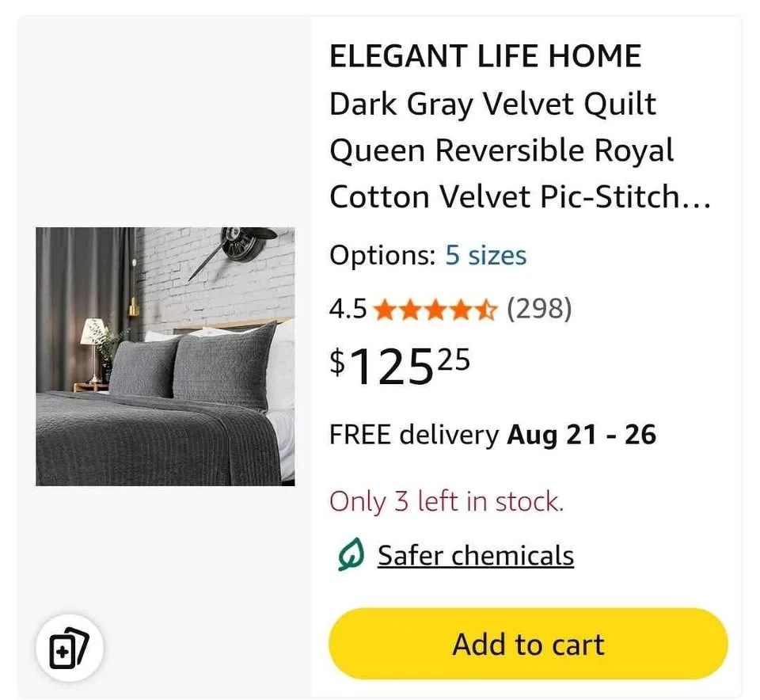Click the Only 3 left stock warning

446,501
